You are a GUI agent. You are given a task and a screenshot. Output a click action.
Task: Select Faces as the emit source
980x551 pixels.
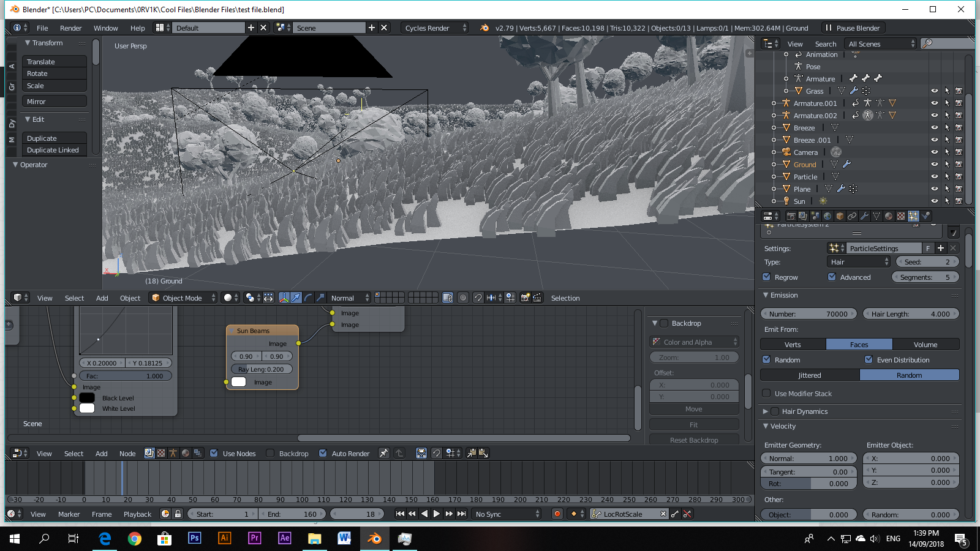[859, 344]
